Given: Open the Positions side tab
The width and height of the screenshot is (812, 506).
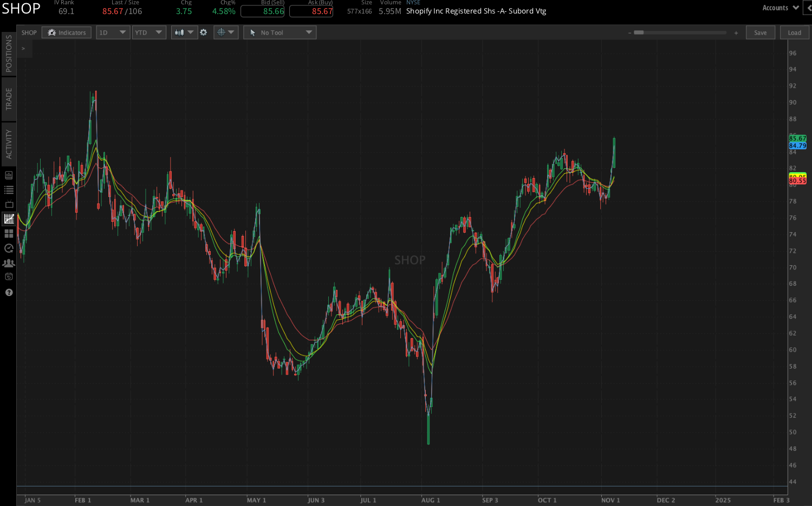Looking at the screenshot, I should point(9,54).
